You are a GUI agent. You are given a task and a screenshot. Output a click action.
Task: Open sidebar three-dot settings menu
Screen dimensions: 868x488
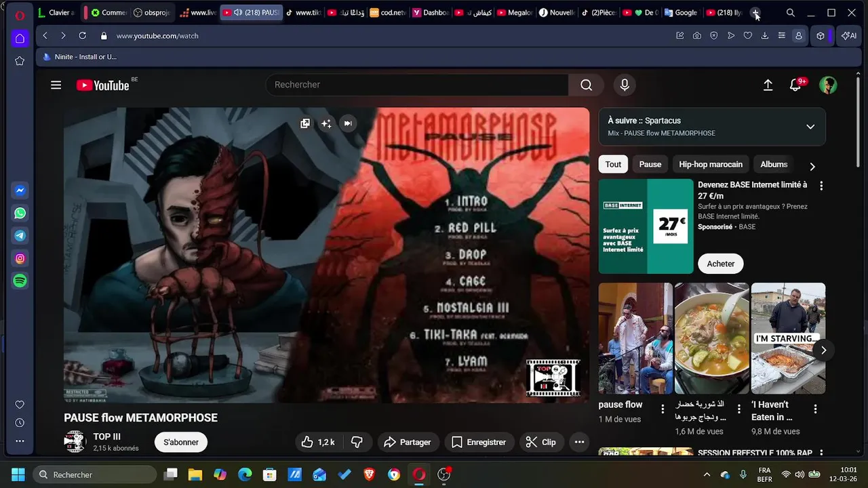(20, 441)
